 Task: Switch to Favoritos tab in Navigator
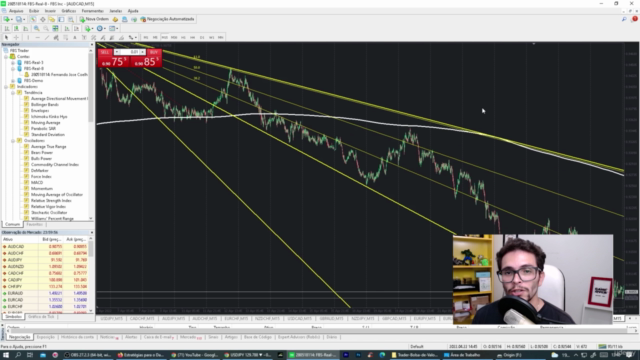[x=34, y=224]
